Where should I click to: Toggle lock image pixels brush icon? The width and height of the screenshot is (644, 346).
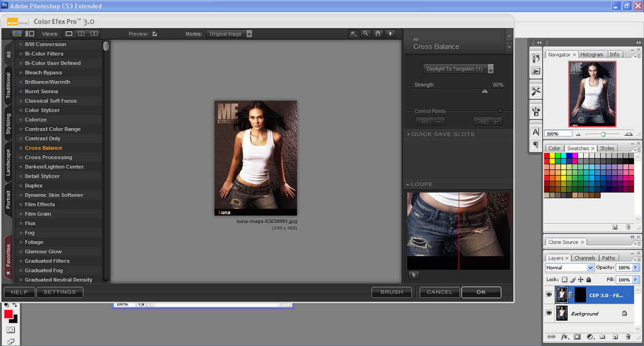pos(573,280)
